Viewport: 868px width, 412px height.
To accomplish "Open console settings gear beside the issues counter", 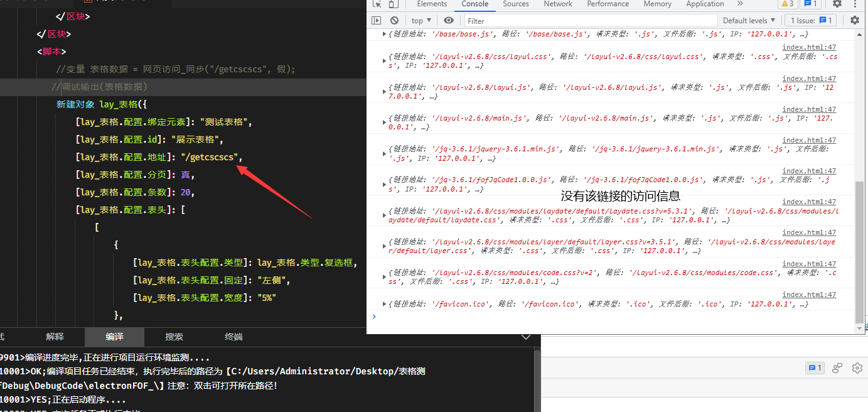I will 855,20.
